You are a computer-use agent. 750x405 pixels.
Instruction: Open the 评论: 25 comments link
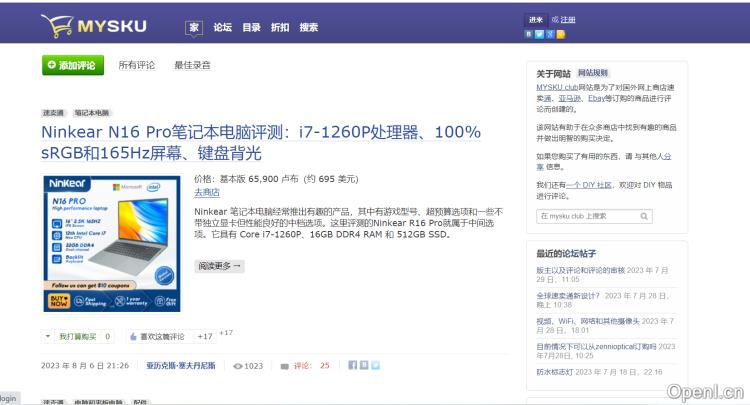point(311,366)
